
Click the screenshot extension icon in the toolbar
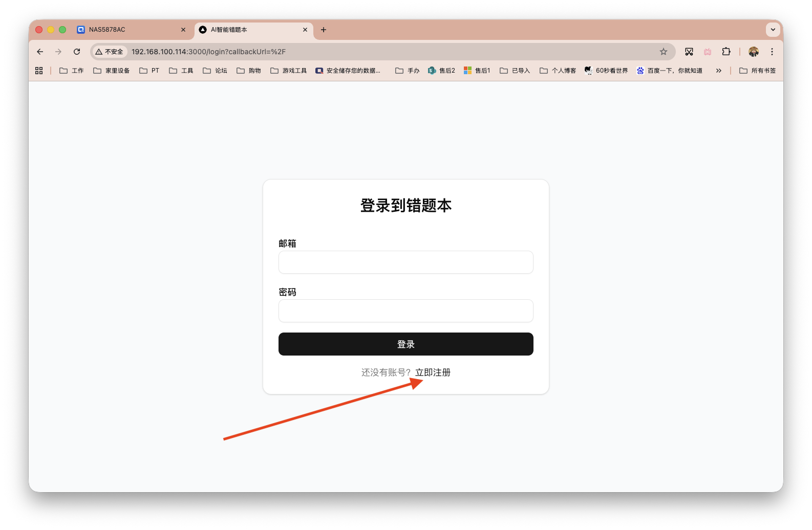689,52
